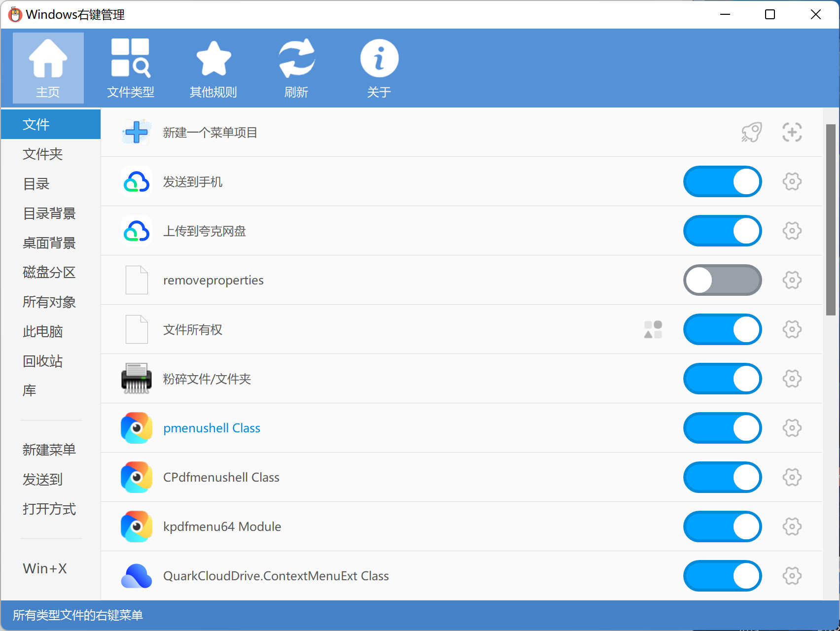Select 文件 in the sidebar

[51, 124]
